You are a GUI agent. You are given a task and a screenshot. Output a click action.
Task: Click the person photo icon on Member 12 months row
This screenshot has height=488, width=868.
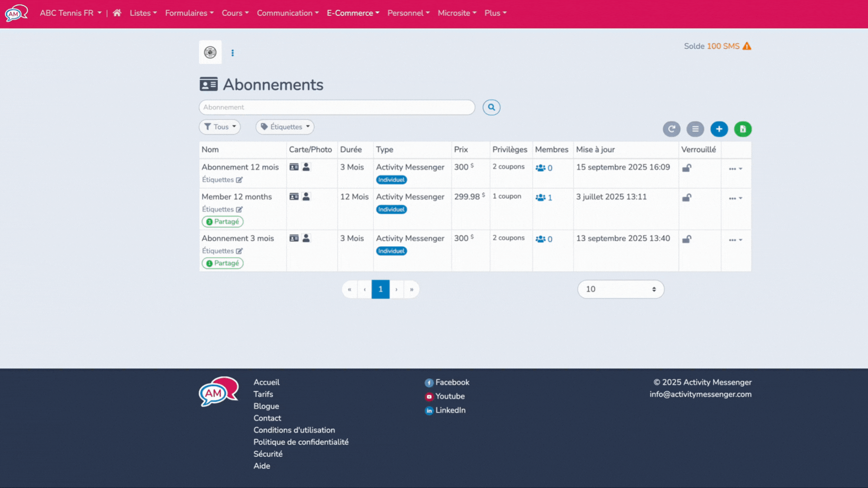(306, 197)
